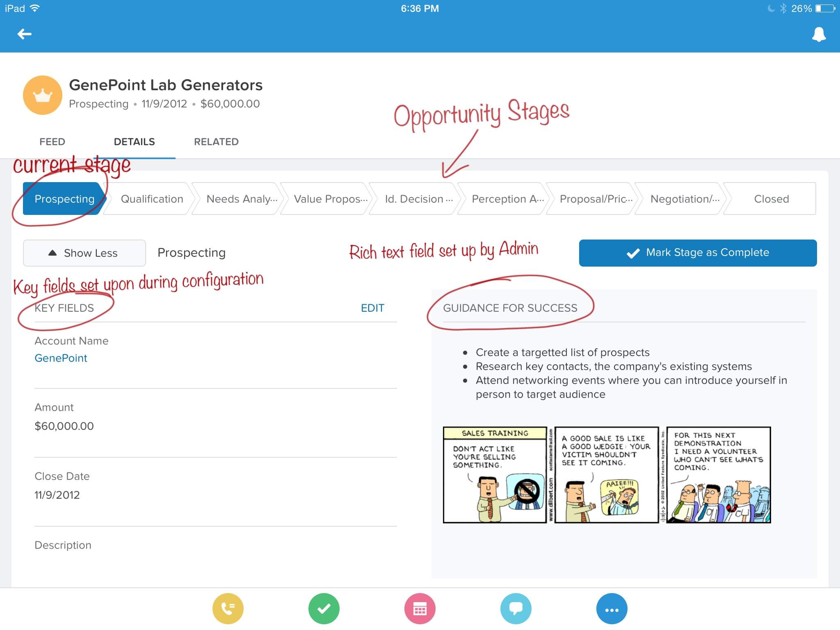Tap the back arrow icon
The width and height of the screenshot is (840, 630).
tap(24, 34)
